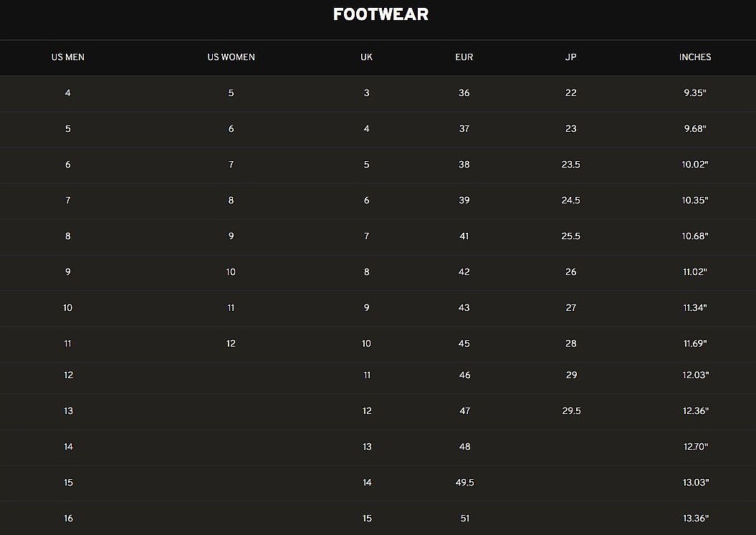Click EUR size 41 cell

pos(464,236)
